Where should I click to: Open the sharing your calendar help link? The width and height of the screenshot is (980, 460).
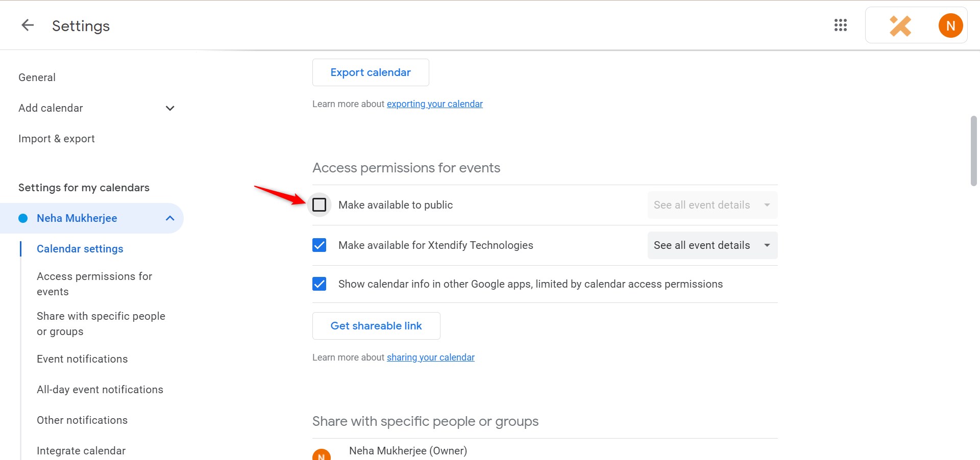[x=430, y=357]
